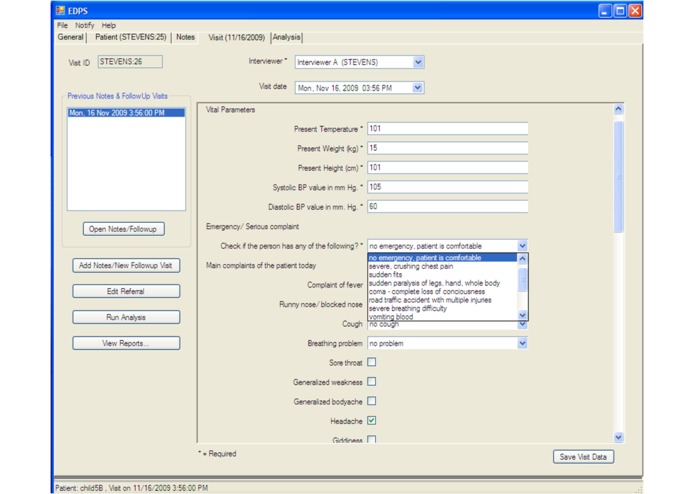Choose 'vomiting blood' option
The height and width of the screenshot is (494, 695).
442,316
